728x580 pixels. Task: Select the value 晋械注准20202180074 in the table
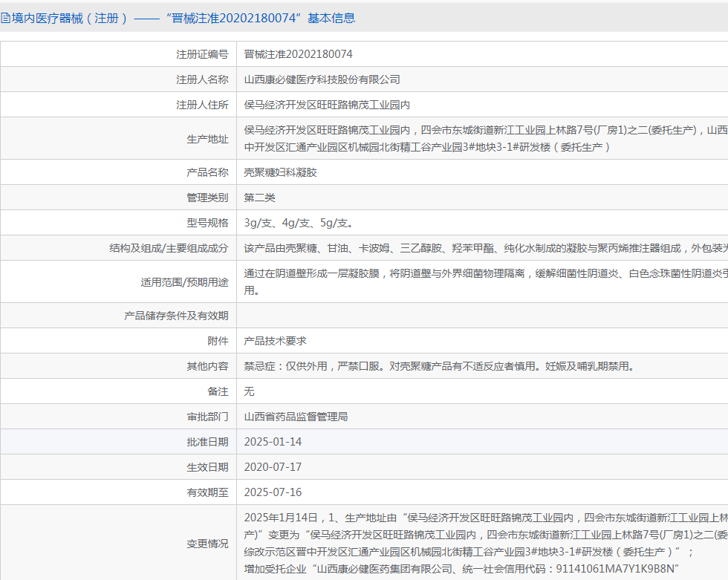[298, 54]
